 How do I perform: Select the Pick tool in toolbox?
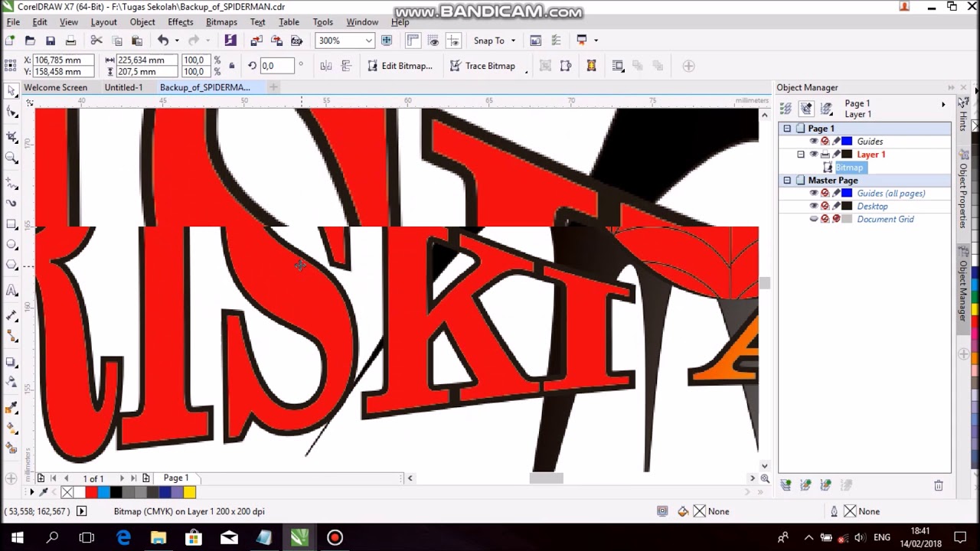[11, 91]
